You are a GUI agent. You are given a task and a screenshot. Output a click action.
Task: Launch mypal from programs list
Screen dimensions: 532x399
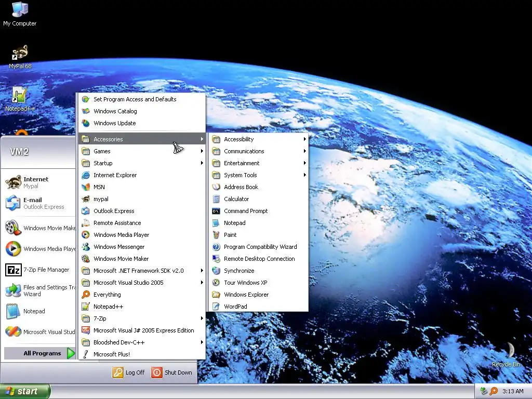point(142,199)
